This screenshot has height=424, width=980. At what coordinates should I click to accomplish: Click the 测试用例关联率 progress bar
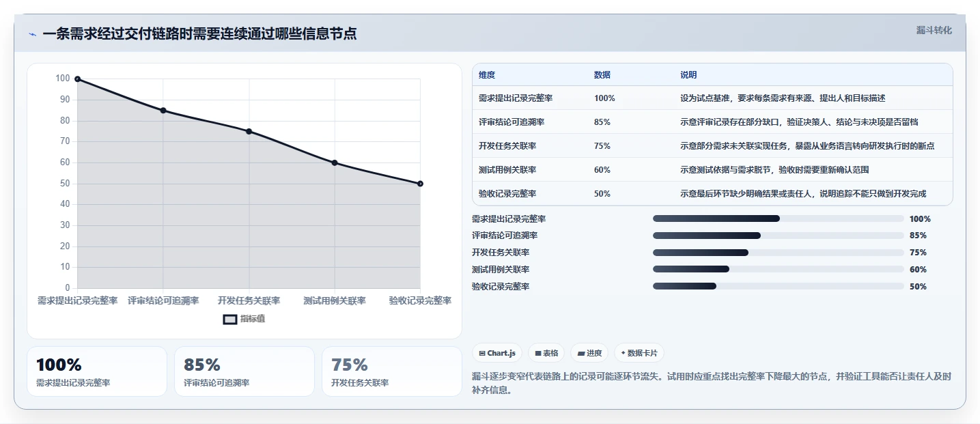779,270
